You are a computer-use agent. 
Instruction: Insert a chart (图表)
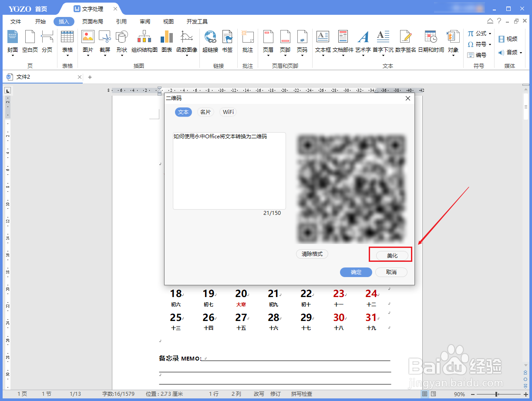167,43
